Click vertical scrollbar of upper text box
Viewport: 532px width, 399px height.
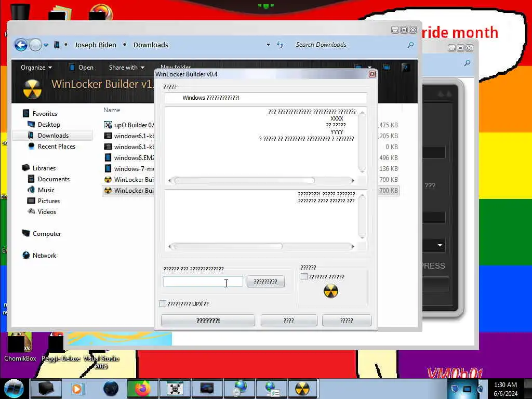point(362,142)
